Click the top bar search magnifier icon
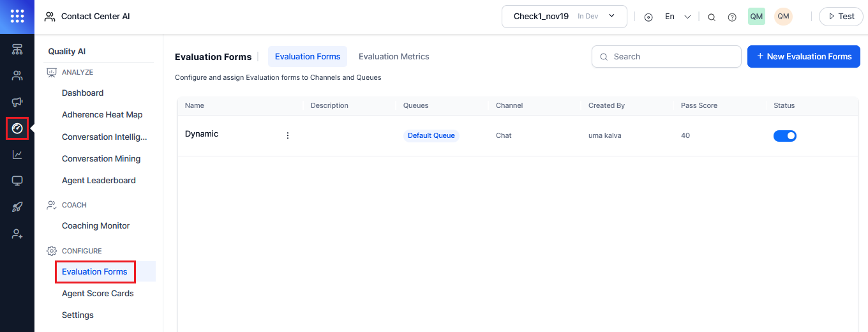Screen dimensions: 868x332 pyautogui.click(x=712, y=17)
